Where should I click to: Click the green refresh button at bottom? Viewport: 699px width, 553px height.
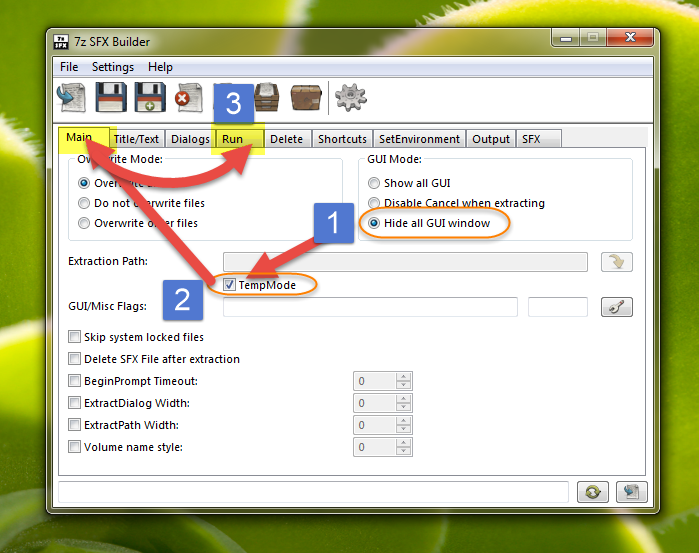[x=592, y=492]
